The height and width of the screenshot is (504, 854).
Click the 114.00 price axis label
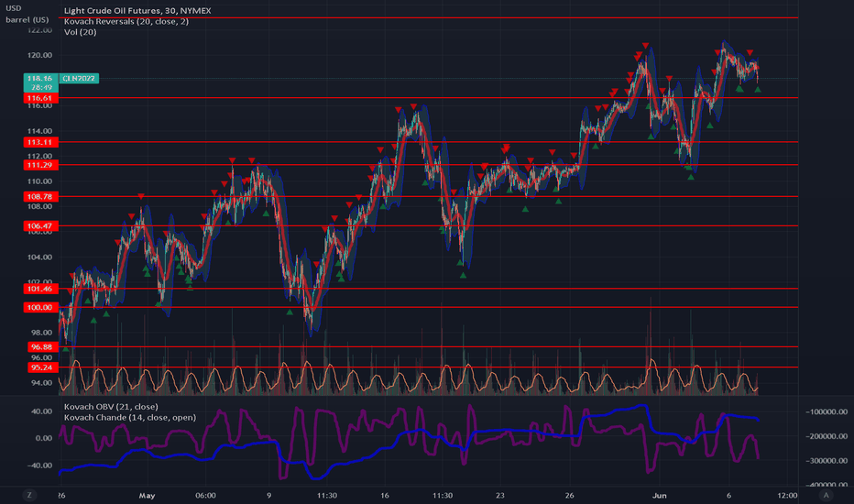(x=39, y=131)
